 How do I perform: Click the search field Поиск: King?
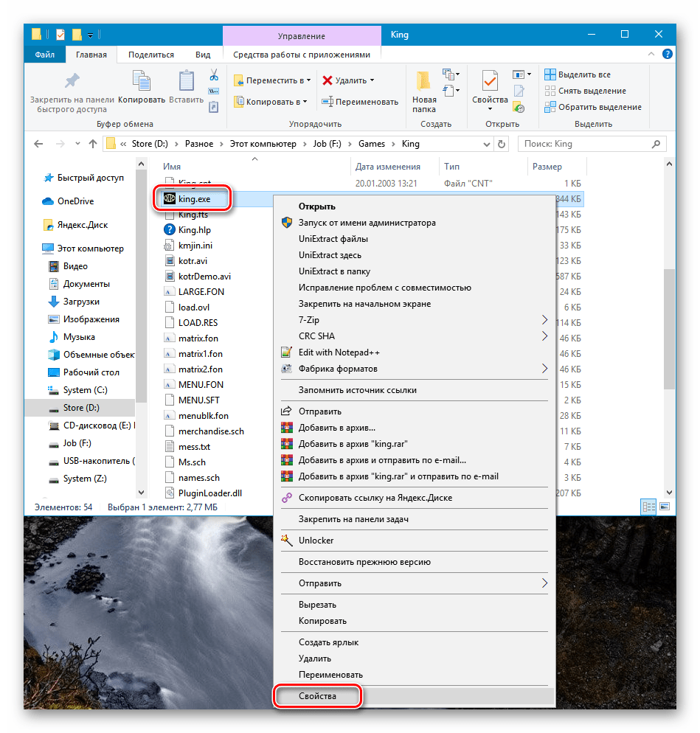click(590, 144)
